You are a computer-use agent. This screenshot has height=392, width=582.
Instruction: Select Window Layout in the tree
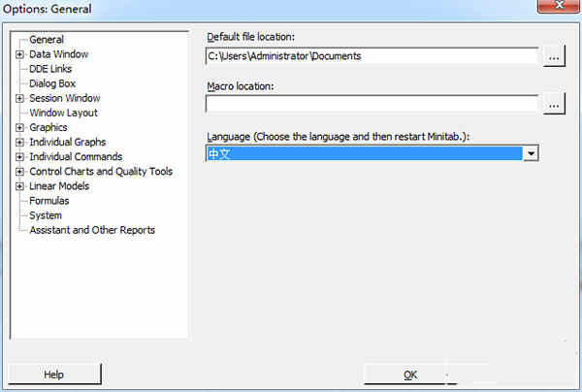(x=63, y=113)
